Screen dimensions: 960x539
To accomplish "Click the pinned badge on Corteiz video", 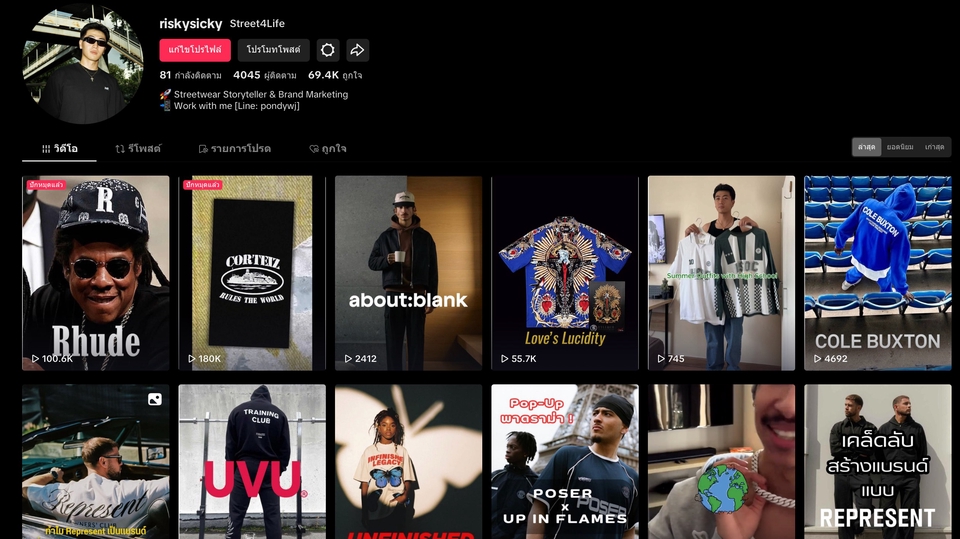I will pyautogui.click(x=202, y=184).
